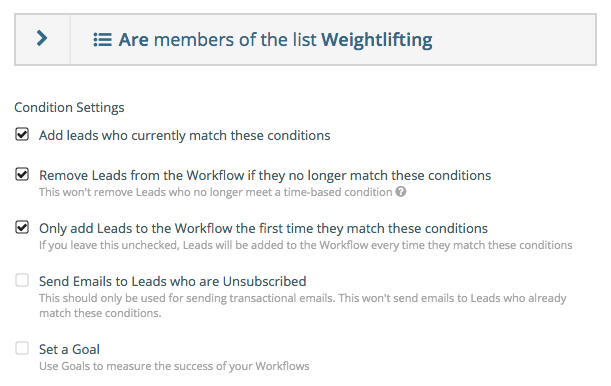Expand the condition with the chevron arrow
Viewport: 611px width, 386px height.
pyautogui.click(x=42, y=39)
